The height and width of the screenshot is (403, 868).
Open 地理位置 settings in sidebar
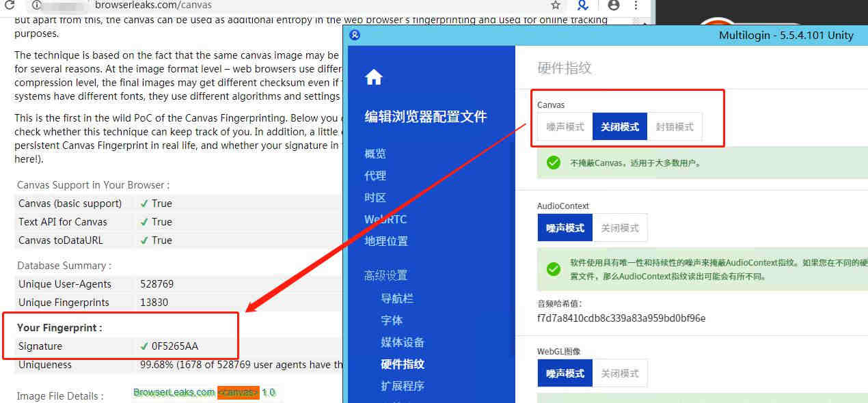(386, 241)
